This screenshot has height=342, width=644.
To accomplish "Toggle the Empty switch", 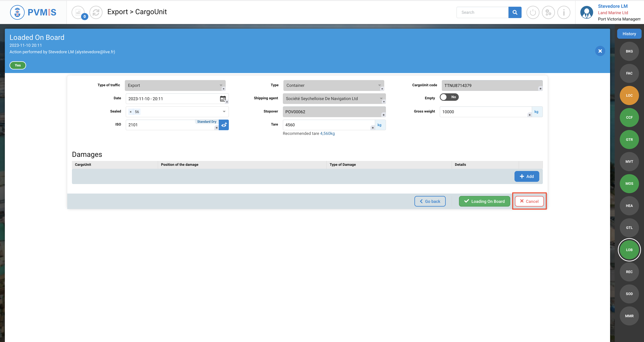I will tap(449, 97).
